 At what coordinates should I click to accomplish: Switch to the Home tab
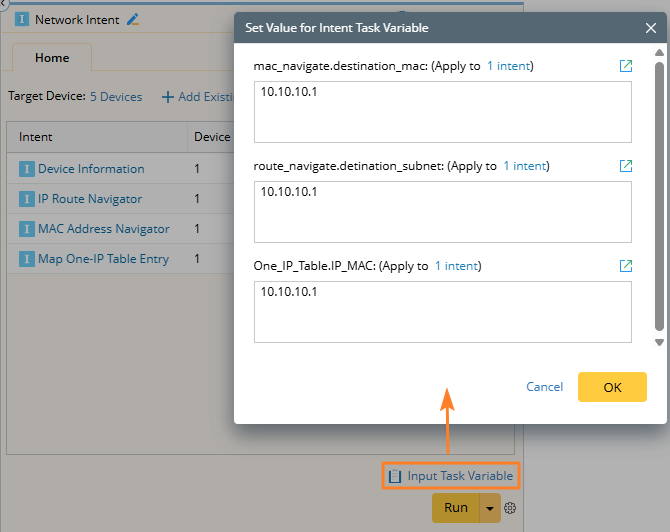(x=52, y=58)
